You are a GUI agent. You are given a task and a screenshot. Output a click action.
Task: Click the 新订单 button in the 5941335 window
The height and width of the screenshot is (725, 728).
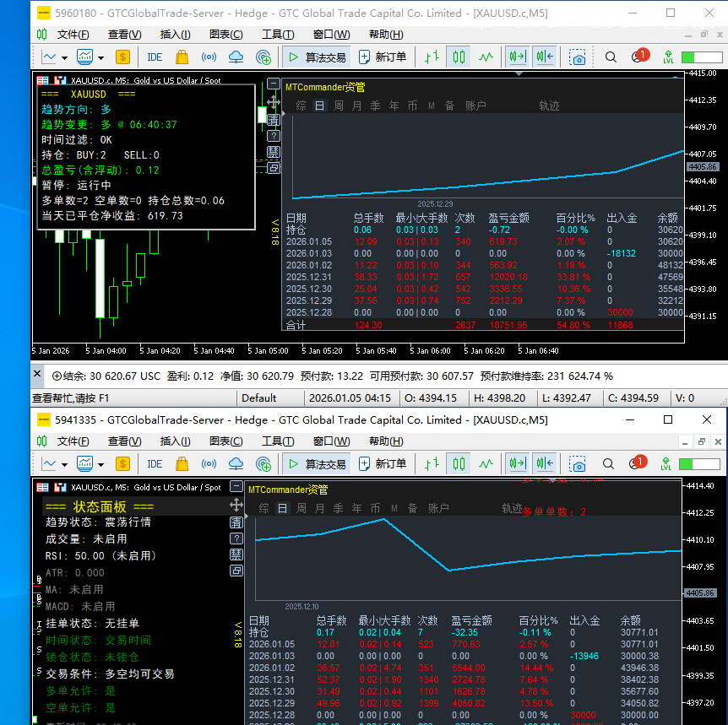click(x=383, y=463)
